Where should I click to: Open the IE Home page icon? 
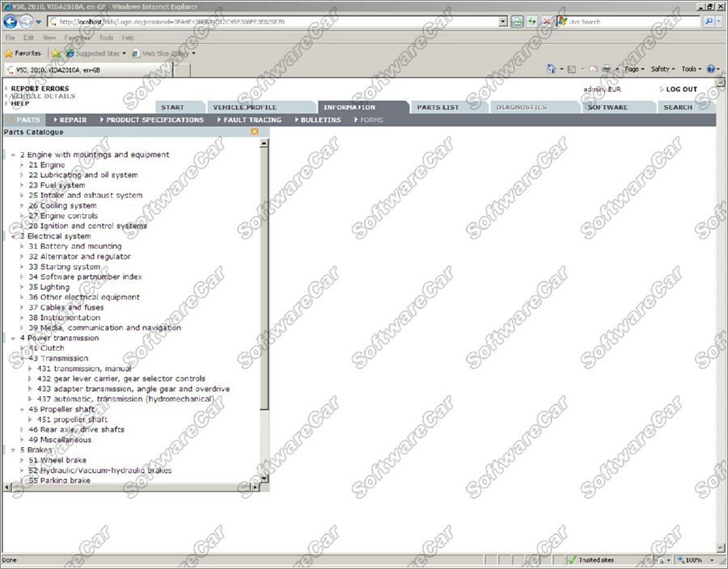[552, 70]
